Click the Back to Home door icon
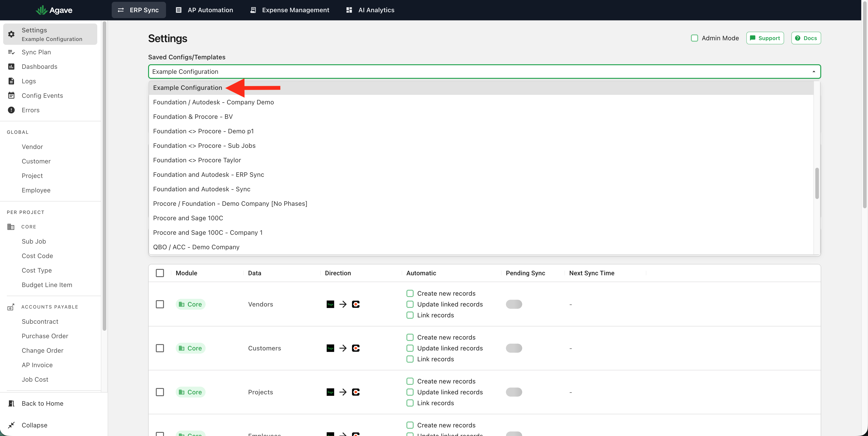The width and height of the screenshot is (868, 436). (11, 403)
